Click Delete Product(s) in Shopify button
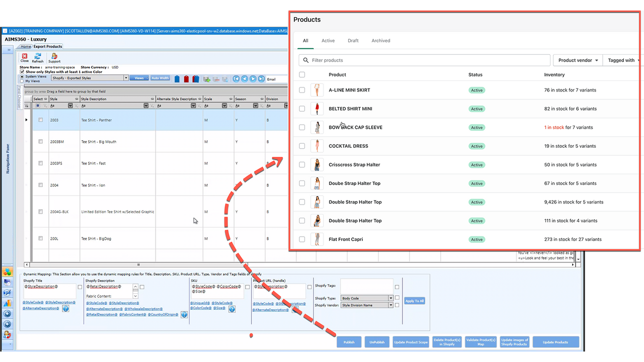 [x=447, y=342]
